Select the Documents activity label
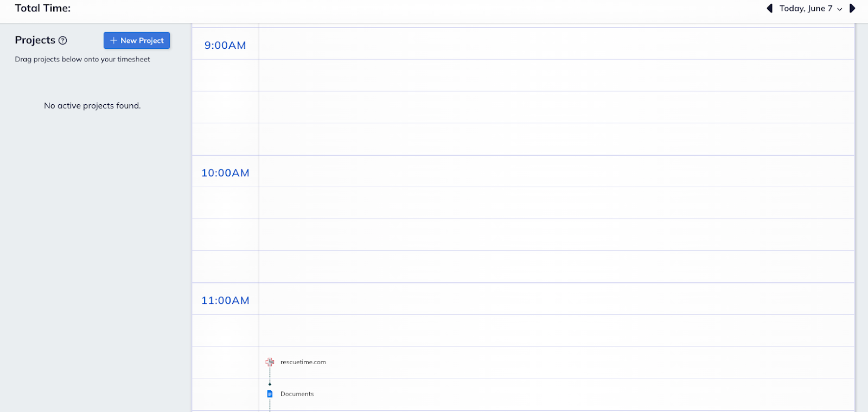Viewport: 868px width, 412px height. (297, 394)
